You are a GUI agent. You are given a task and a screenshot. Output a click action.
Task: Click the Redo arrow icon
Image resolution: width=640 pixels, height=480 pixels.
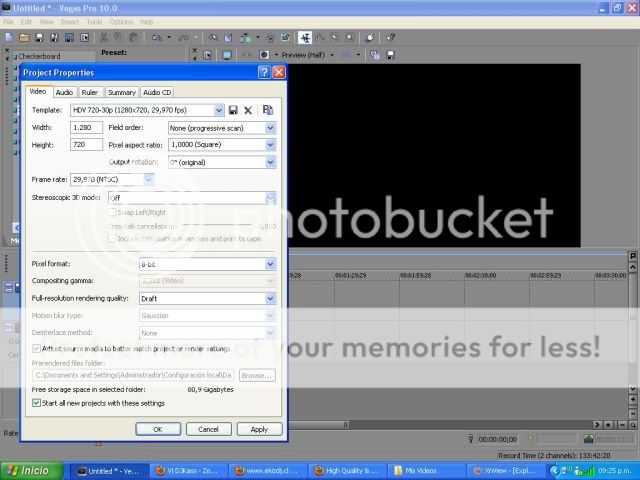tap(184, 38)
